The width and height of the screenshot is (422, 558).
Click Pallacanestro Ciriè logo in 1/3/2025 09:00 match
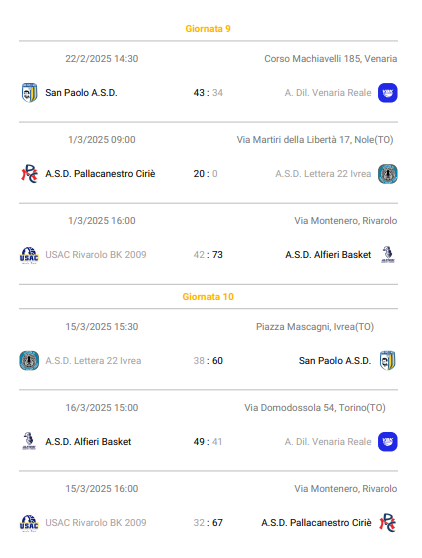click(x=29, y=174)
